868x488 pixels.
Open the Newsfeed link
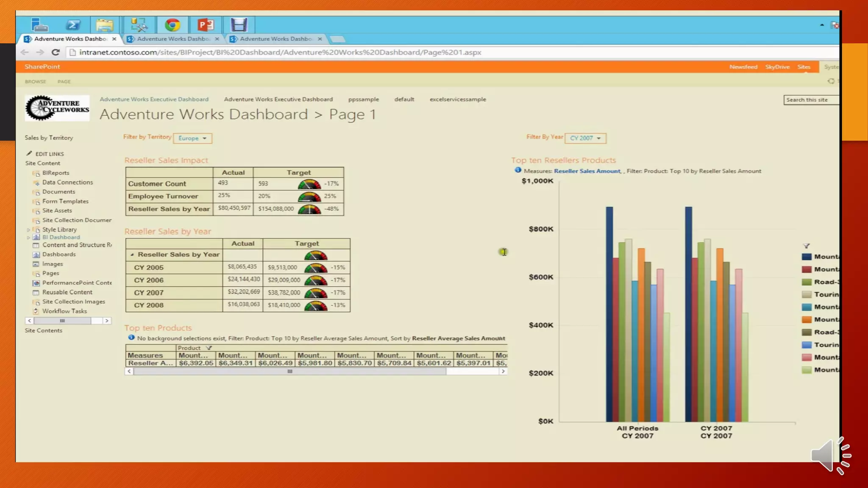click(x=743, y=67)
